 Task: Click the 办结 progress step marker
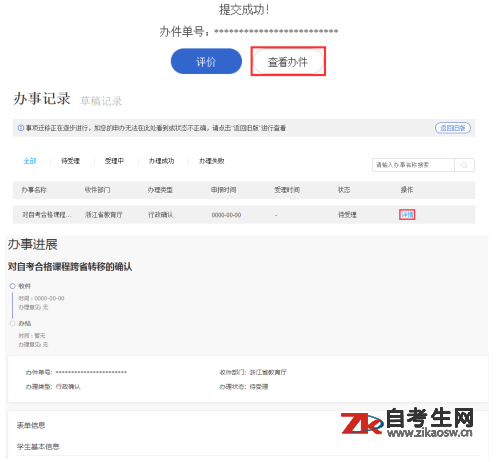tap(13, 323)
